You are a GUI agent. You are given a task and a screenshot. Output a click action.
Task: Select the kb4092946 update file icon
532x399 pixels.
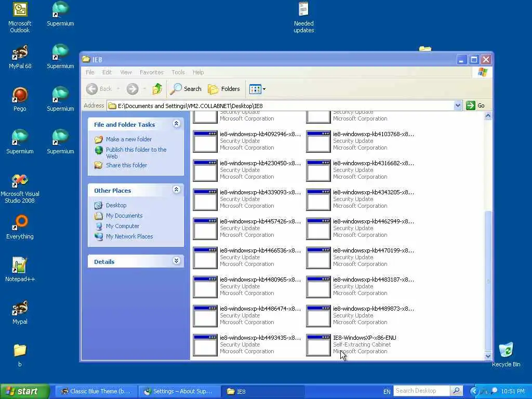205,141
